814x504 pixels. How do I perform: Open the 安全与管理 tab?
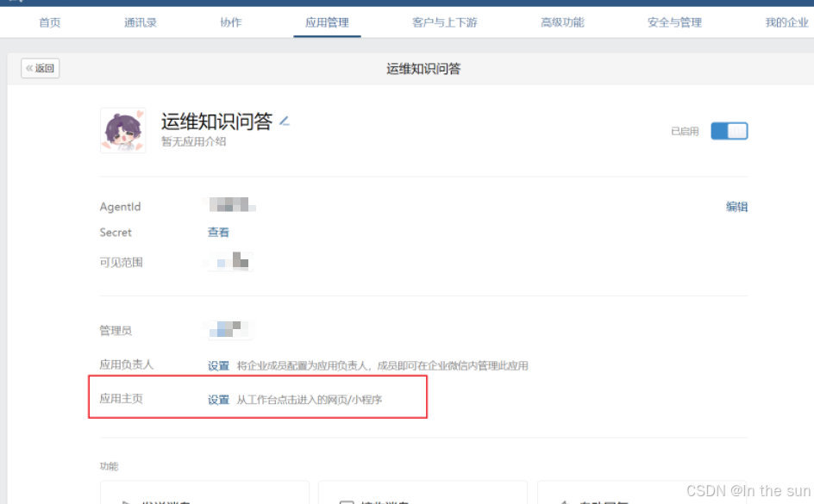674,22
